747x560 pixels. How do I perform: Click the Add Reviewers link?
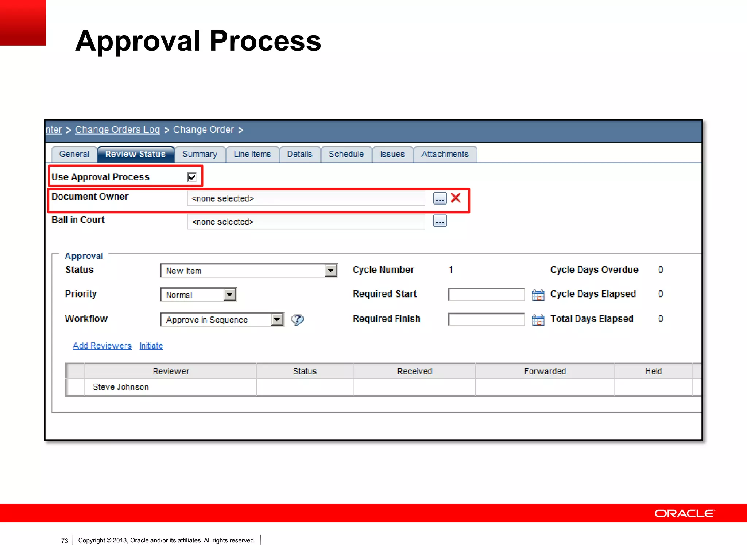tap(102, 346)
